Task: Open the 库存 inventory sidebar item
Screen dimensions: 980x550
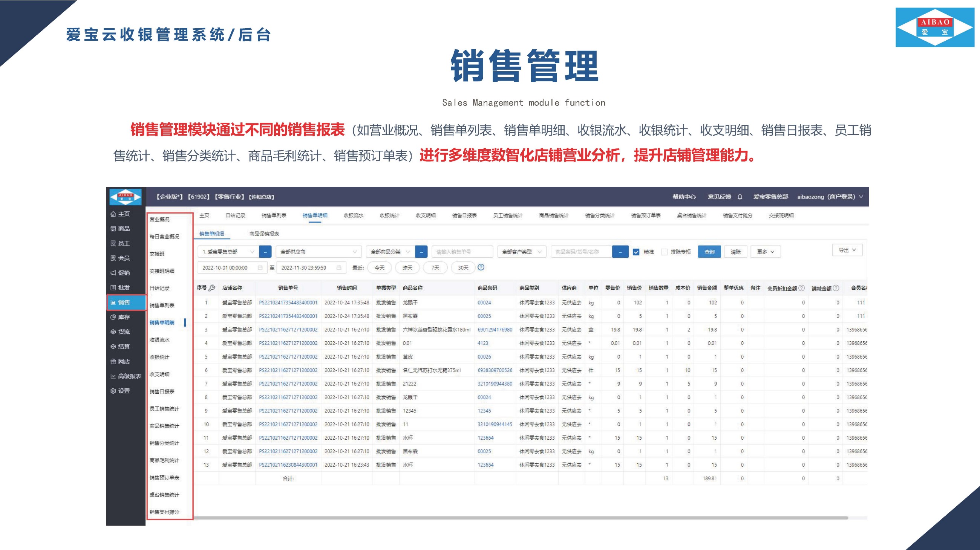Action: coord(120,317)
